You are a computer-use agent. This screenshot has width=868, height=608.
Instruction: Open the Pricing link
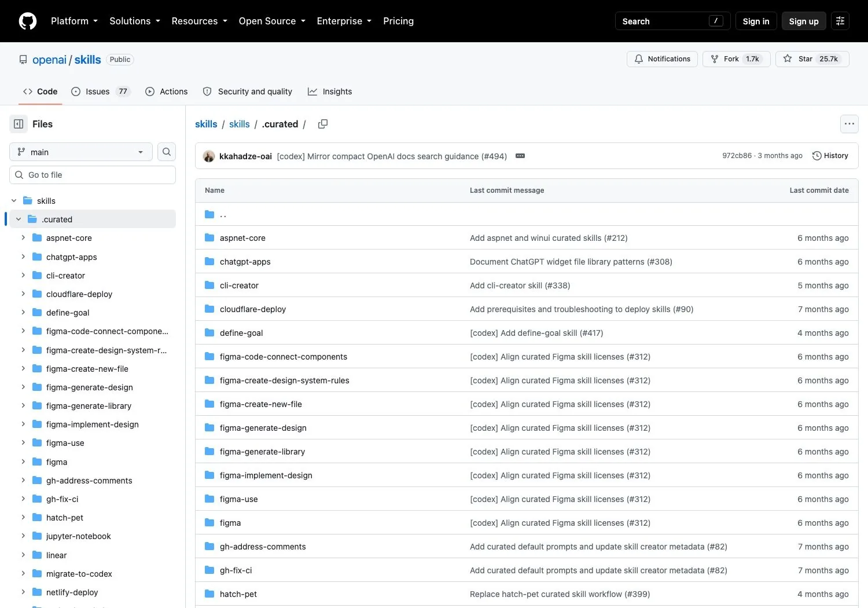pyautogui.click(x=398, y=21)
